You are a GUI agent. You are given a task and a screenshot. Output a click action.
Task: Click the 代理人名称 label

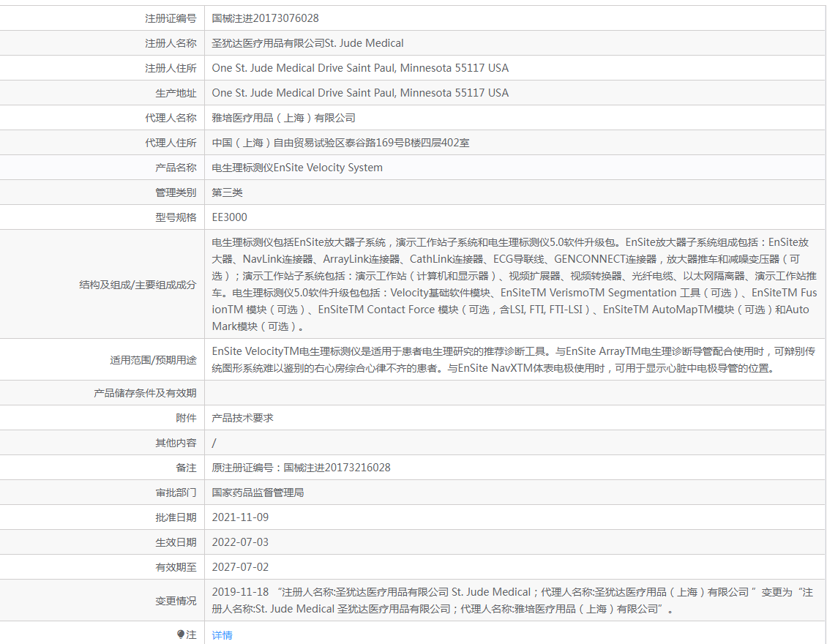(171, 118)
